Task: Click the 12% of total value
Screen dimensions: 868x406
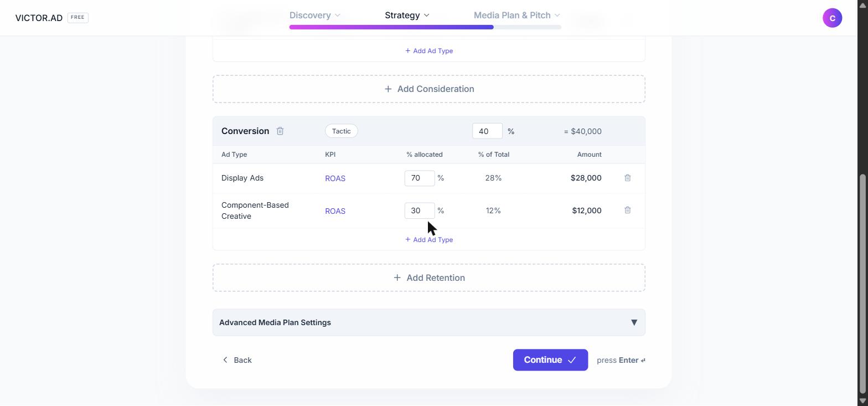Action: (x=493, y=210)
